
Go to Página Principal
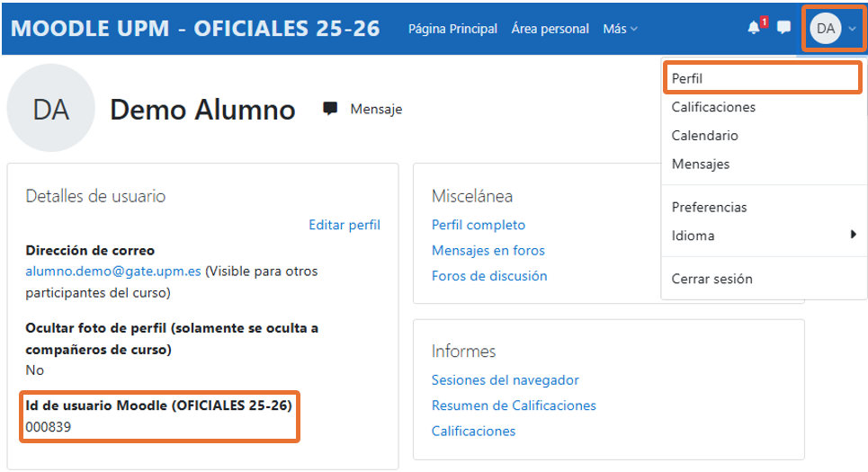point(452,29)
